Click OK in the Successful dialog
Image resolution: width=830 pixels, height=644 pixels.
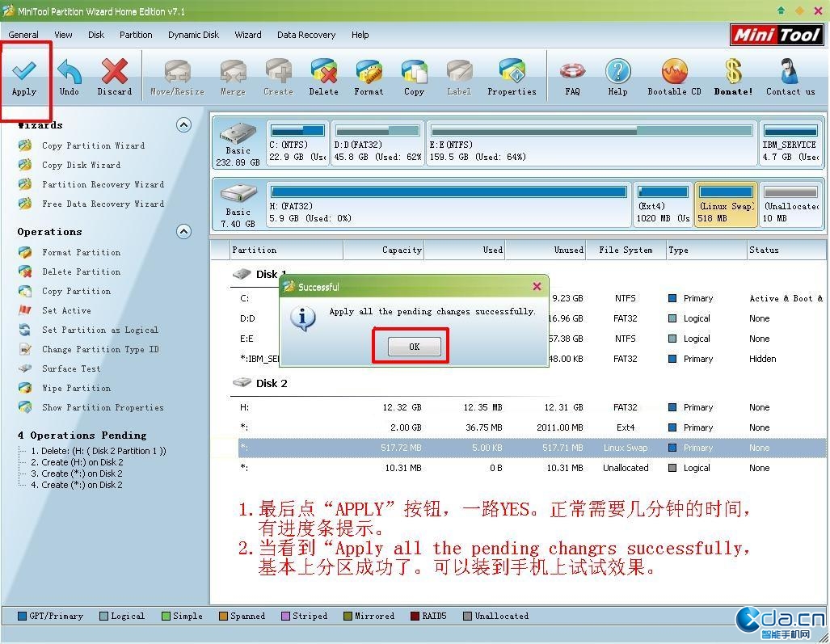click(414, 347)
